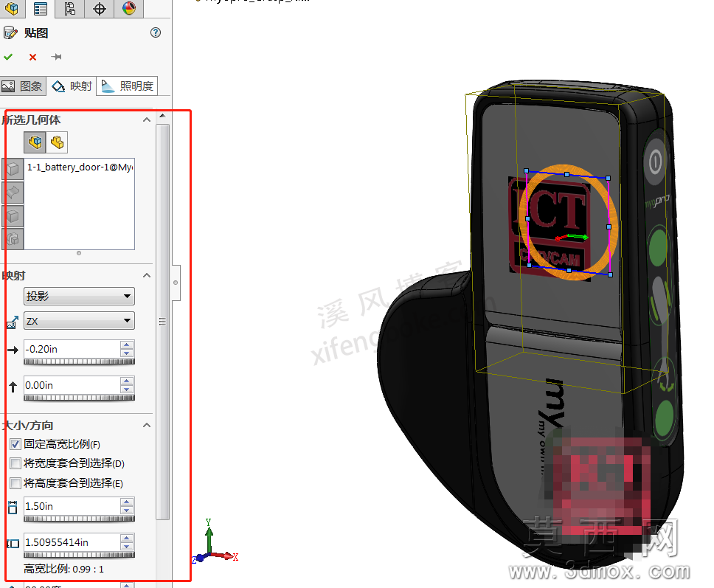Screen dimensions: 714x588
Task: Click the horizontal position thumbwheel slider
Action: [79, 362]
